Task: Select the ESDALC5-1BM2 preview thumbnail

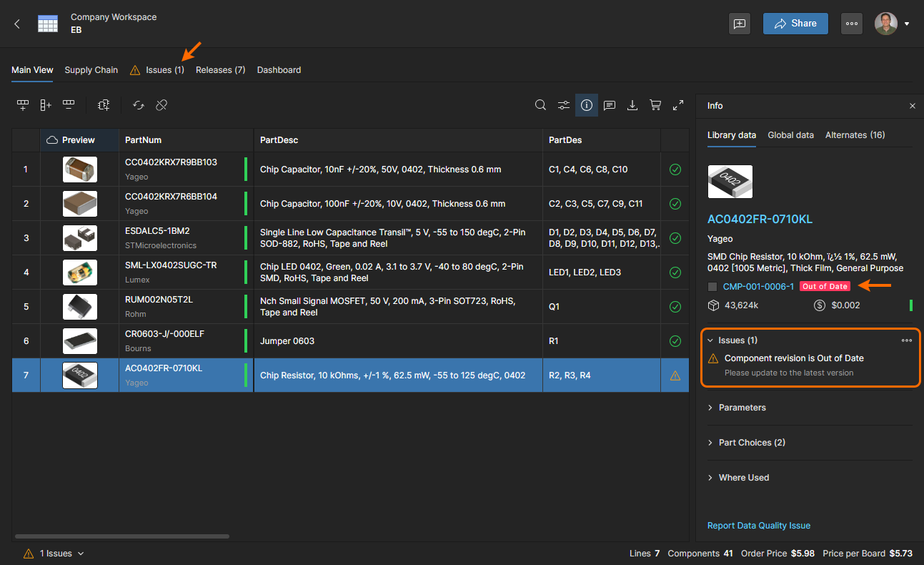Action: click(80, 238)
